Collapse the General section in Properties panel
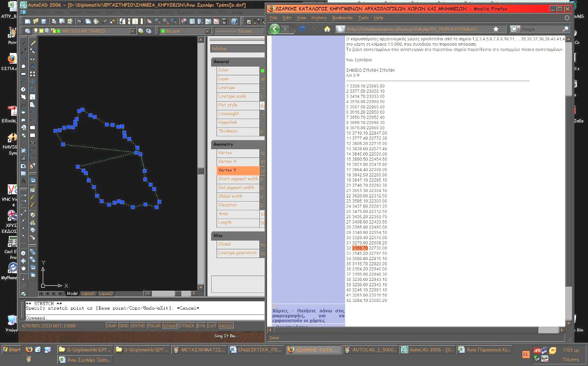Screen dimensions: 588x366 point(237,62)
